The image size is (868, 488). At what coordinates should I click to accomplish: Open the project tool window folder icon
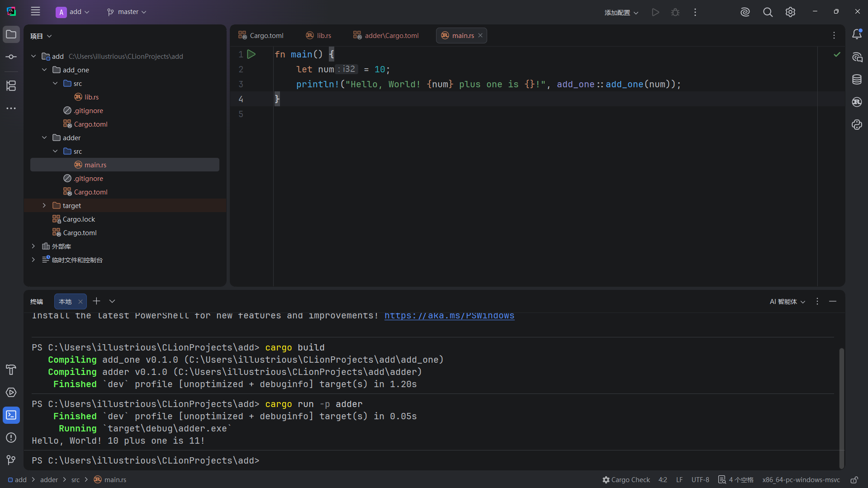point(11,34)
